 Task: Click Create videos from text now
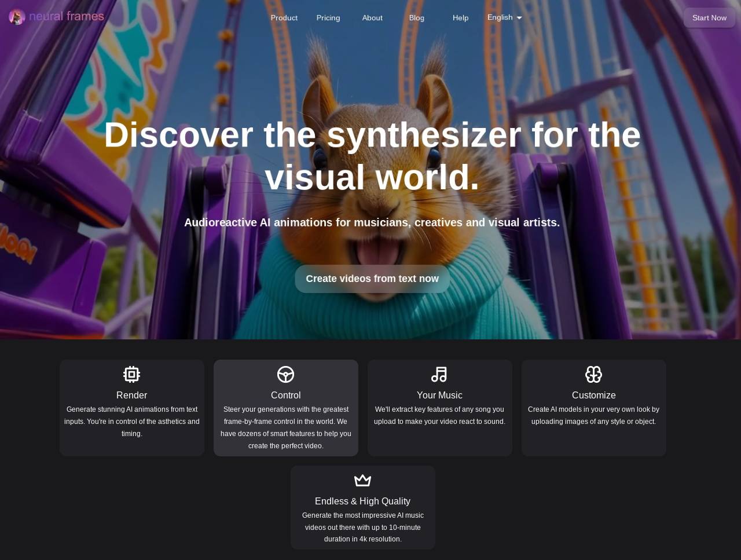click(372, 279)
